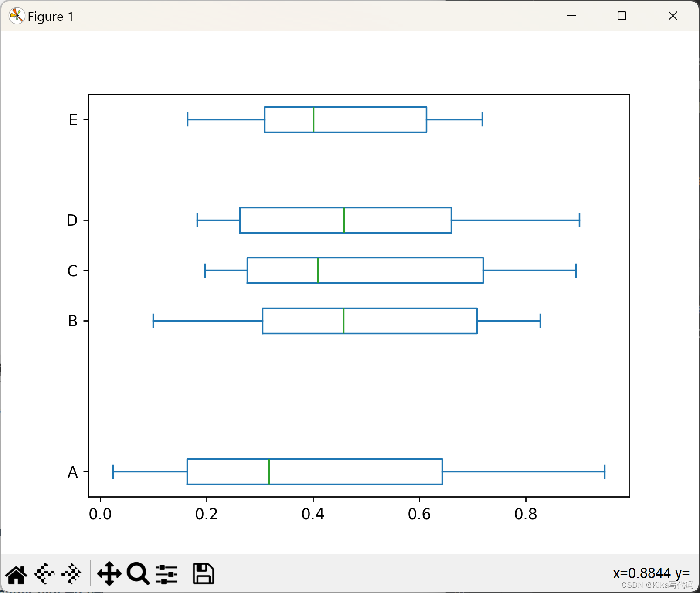
Task: Click the green median line of box A
Action: click(x=269, y=472)
